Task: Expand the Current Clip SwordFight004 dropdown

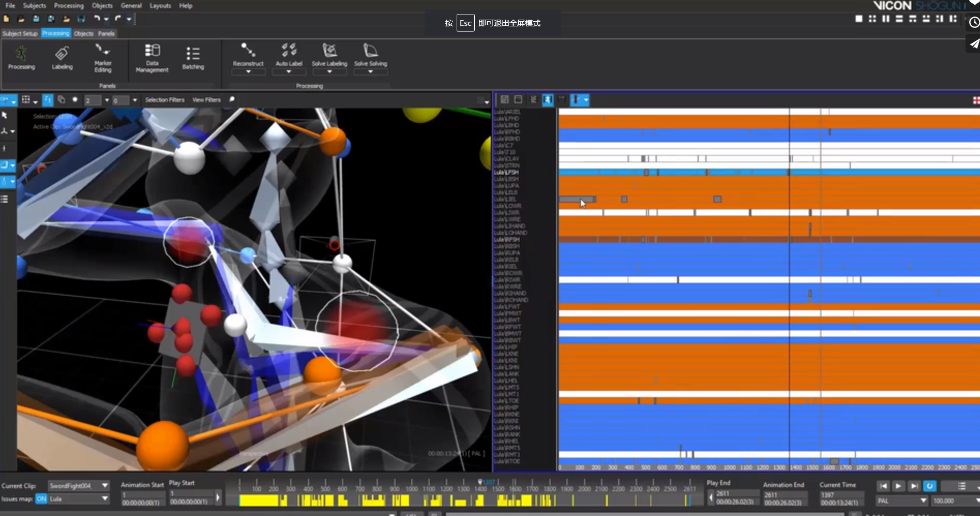Action: tap(105, 485)
